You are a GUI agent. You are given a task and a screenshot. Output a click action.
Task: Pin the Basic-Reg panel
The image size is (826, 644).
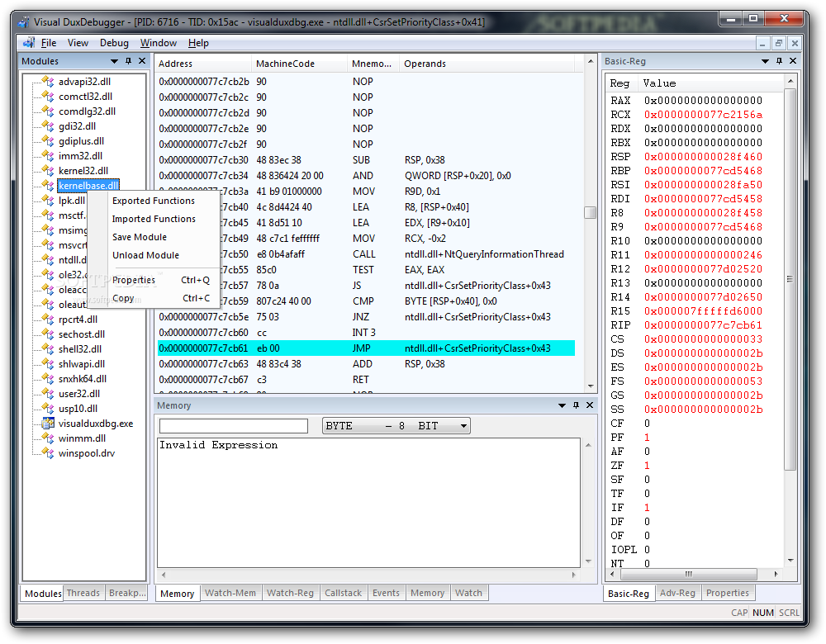click(x=779, y=61)
